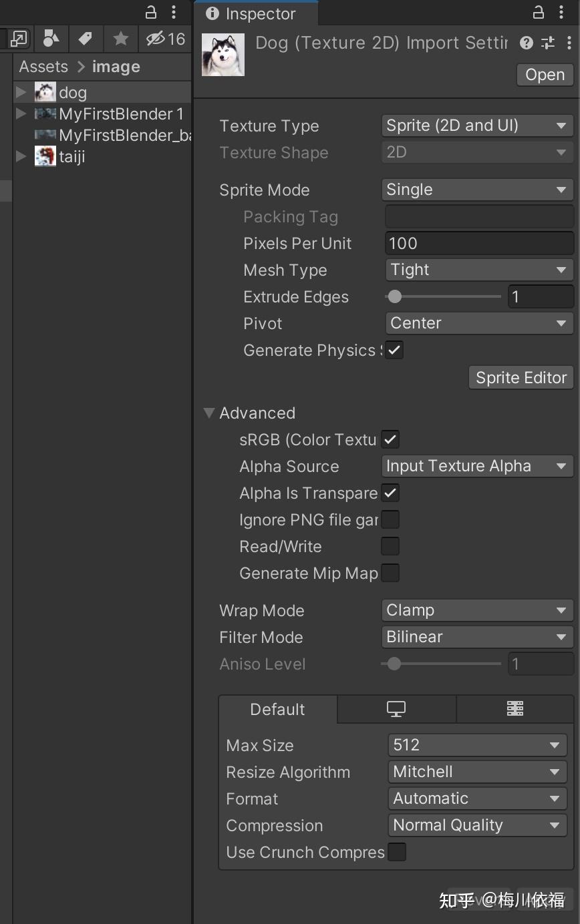Viewport: 580px width, 924px height.
Task: Collapse the Advanced section
Action: pos(208,413)
